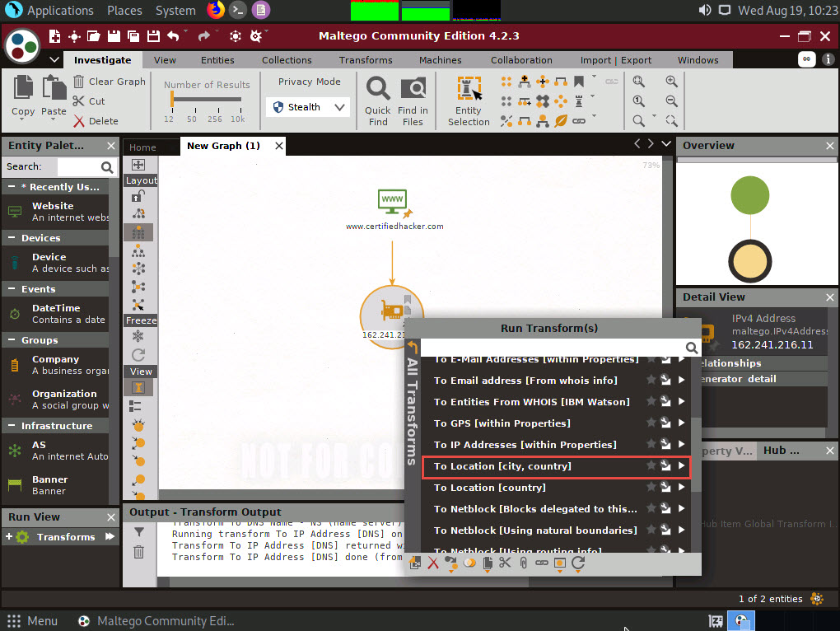Click the refresh icon in transform toolbar
The width and height of the screenshot is (840, 631).
click(x=578, y=563)
